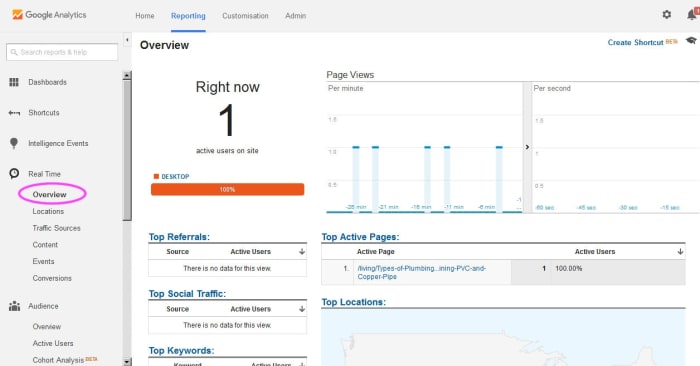Open the Admin tab
The image size is (700, 366).
pos(296,16)
